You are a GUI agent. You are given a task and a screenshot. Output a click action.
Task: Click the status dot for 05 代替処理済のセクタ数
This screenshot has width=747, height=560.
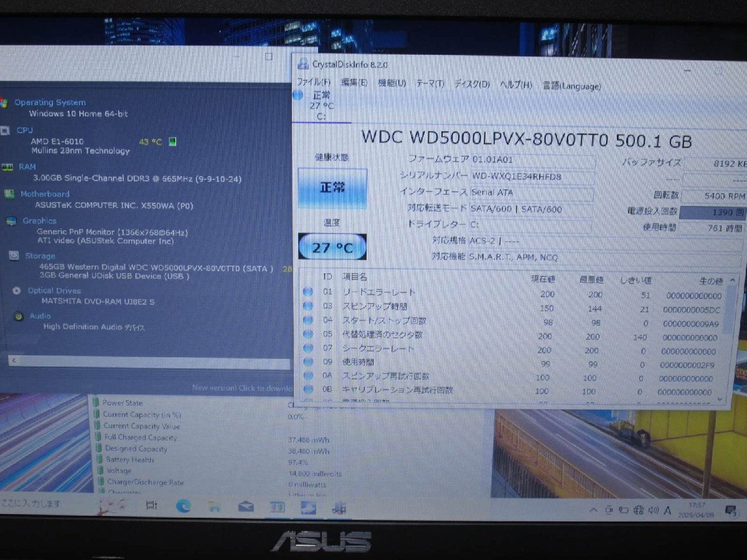[308, 334]
